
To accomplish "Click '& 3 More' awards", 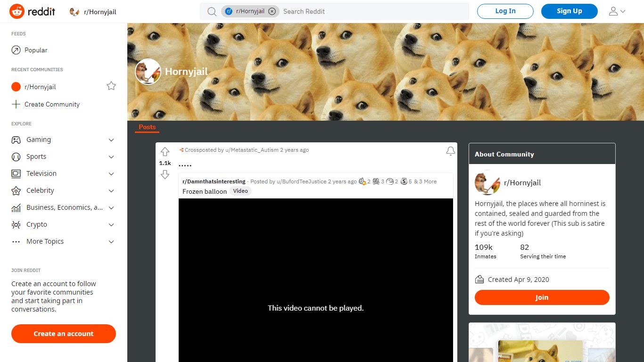I will pos(425,181).
